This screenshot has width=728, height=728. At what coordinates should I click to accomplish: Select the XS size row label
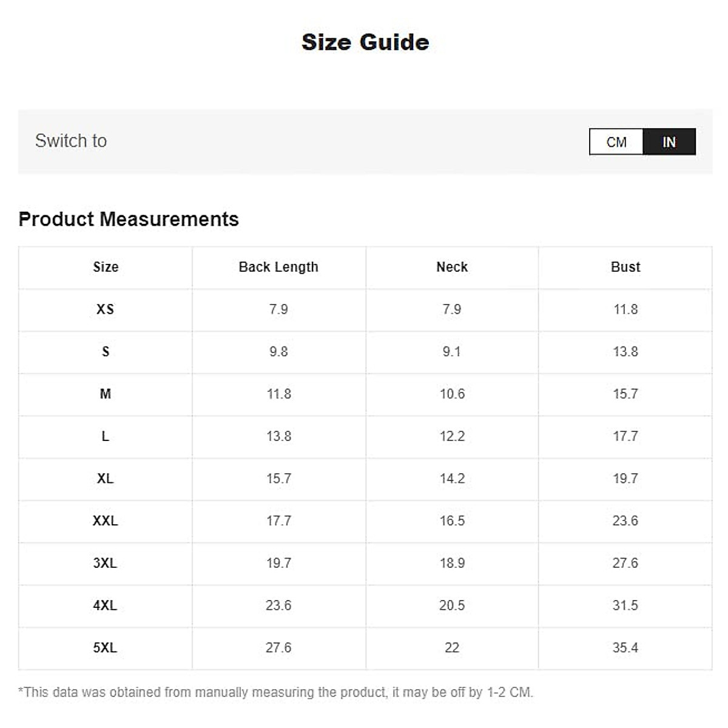[x=106, y=309]
